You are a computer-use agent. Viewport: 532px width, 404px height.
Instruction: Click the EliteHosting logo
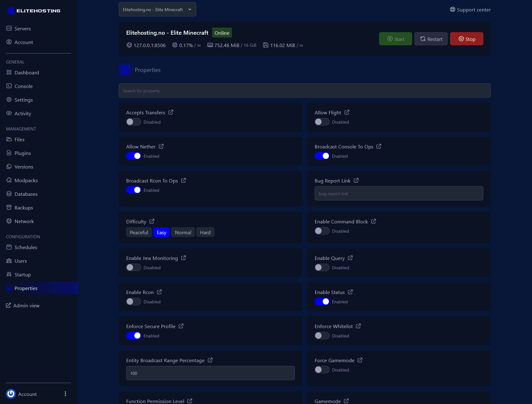point(33,10)
